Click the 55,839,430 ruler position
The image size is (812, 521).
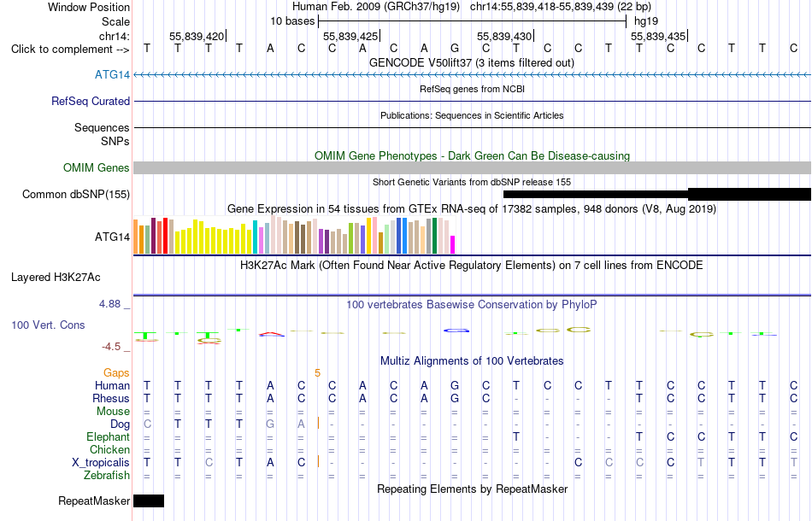coord(504,37)
